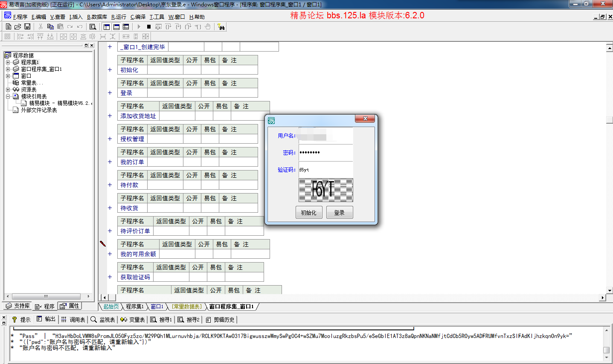Click the black Stop toolbar icon

click(149, 27)
